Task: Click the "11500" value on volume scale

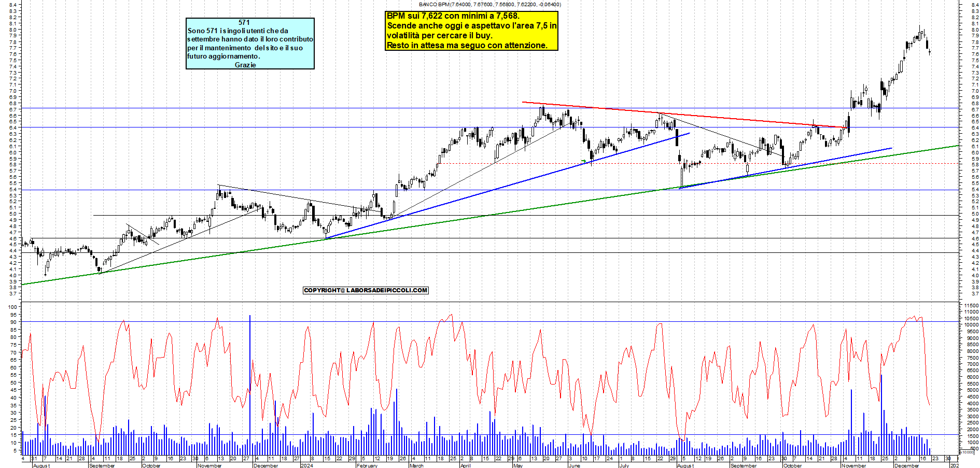Action: coord(971,306)
